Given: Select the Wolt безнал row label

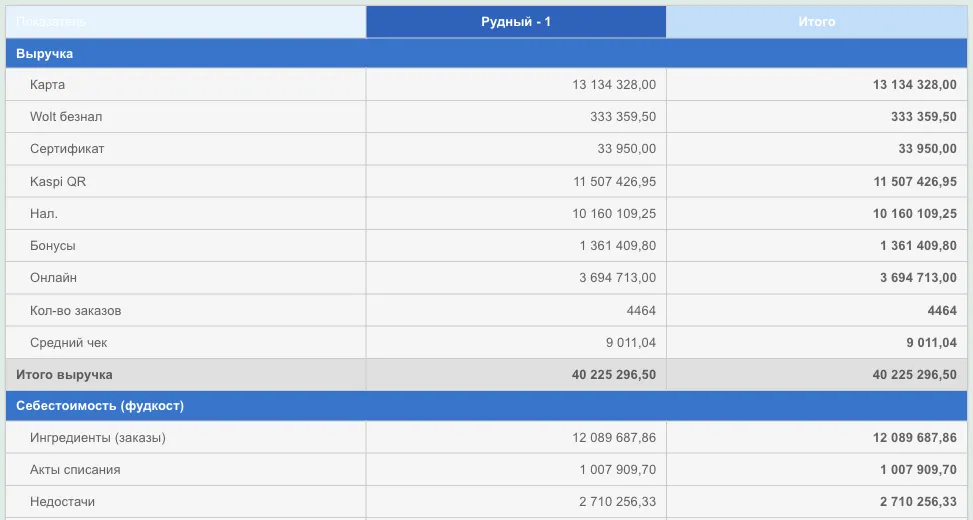Looking at the screenshot, I should pyautogui.click(x=66, y=117).
